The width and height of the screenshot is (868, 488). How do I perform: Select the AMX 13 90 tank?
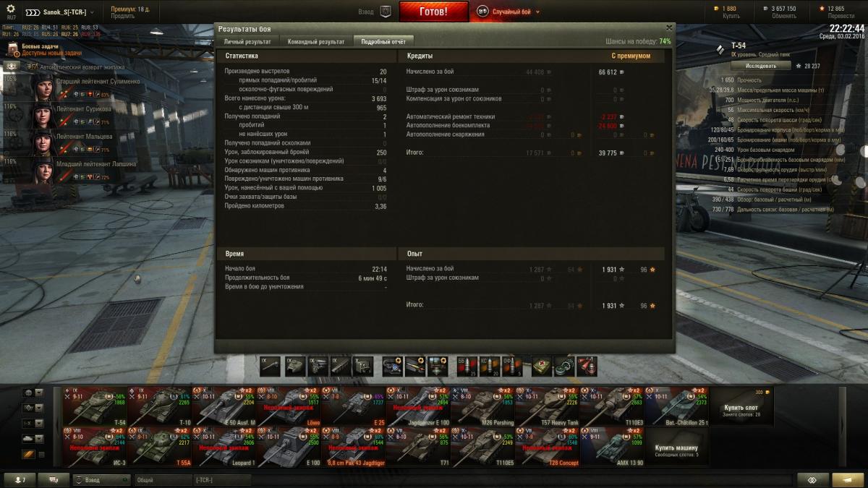(x=613, y=447)
